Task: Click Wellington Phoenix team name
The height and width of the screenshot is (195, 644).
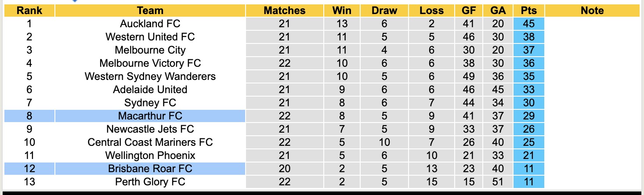Action: [150, 155]
